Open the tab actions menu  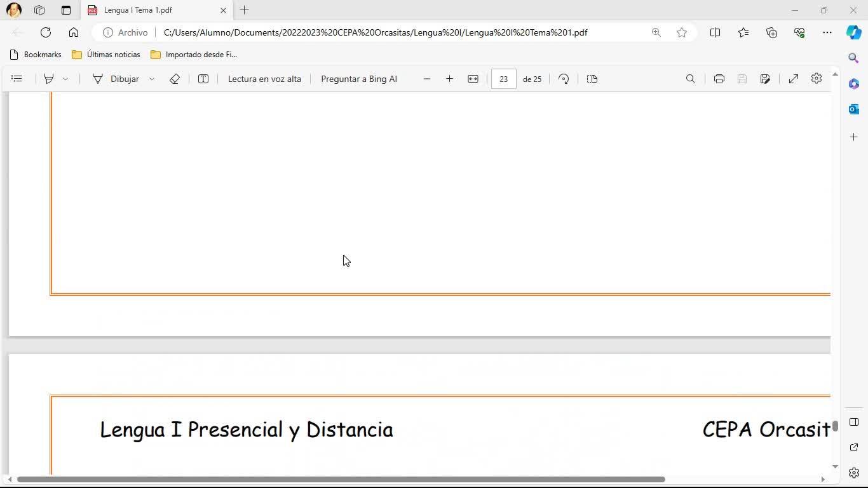pos(66,10)
